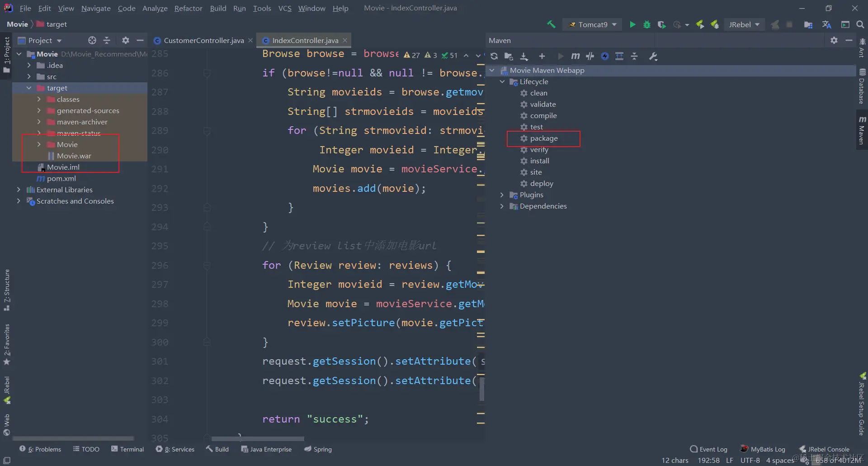Open the Terminal tool window
Image resolution: width=868 pixels, height=466 pixels.
coord(127,449)
